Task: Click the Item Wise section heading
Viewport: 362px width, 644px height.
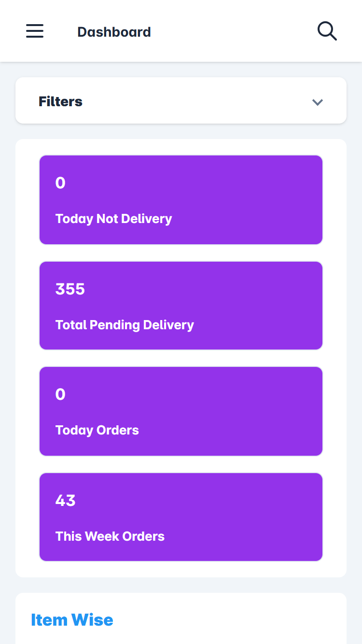Action: (72, 620)
